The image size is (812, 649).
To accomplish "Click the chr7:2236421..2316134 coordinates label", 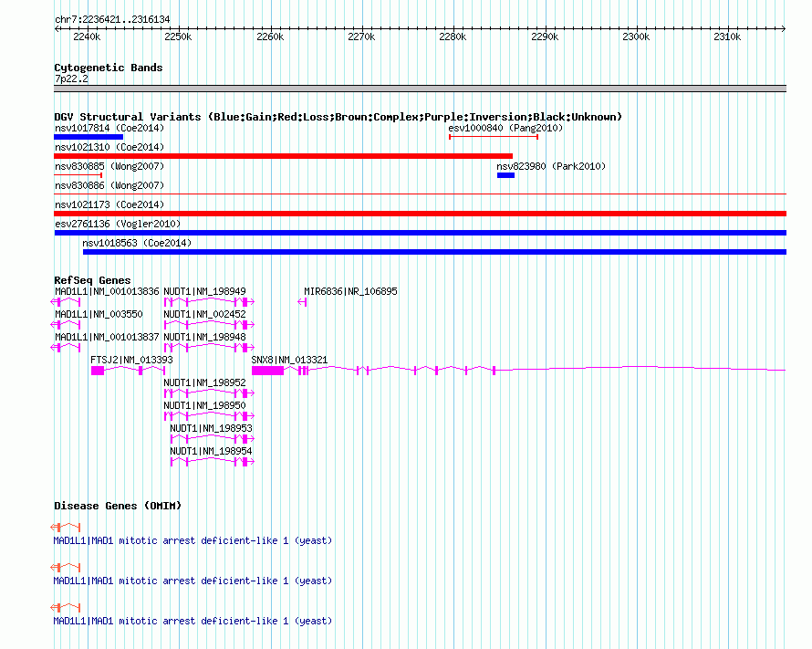I will click(112, 19).
